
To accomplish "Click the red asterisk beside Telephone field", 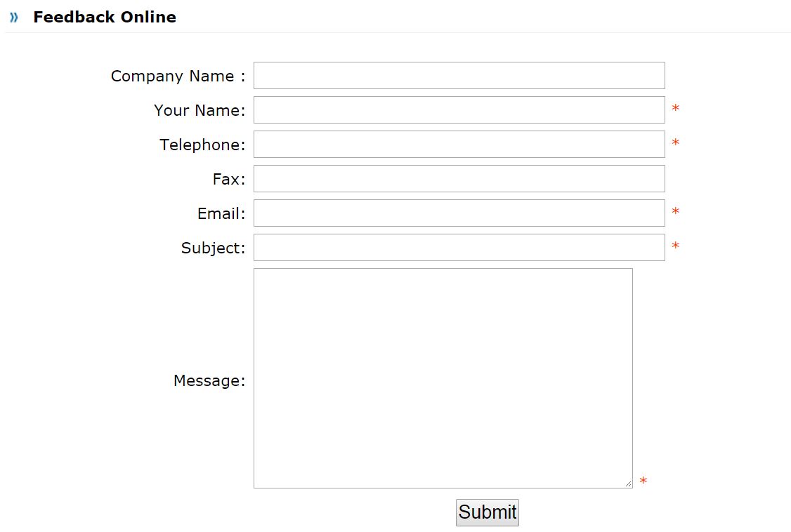I will coord(676,142).
